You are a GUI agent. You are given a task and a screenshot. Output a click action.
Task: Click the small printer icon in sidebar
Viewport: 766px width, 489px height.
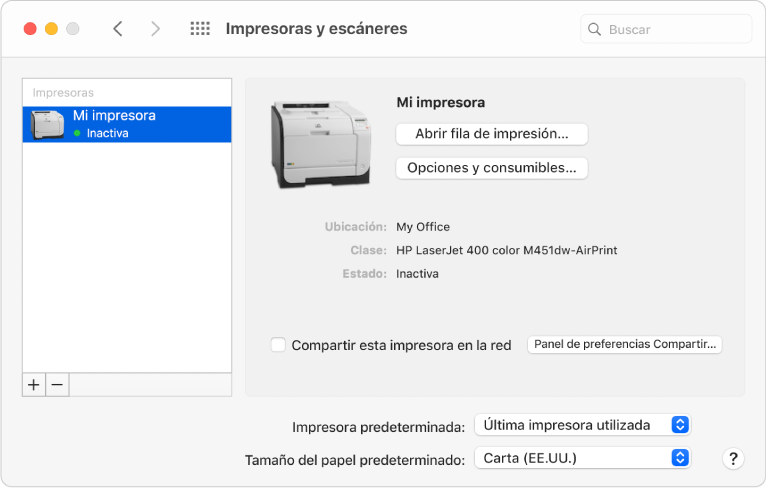[x=47, y=124]
